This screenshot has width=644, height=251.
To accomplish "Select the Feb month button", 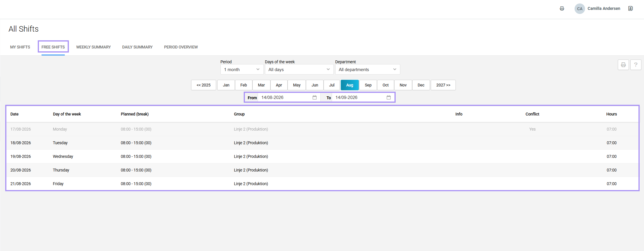I will [244, 85].
